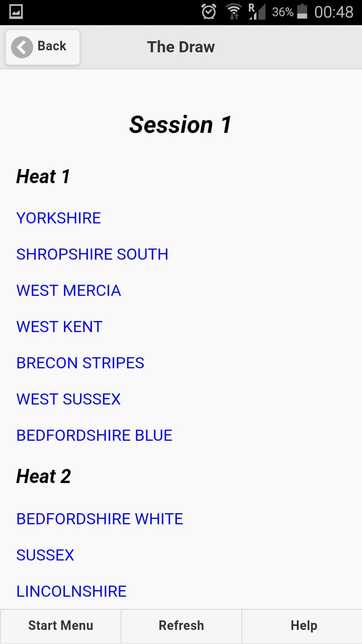Select the LINCOLNSHIRE team link
Image resolution: width=362 pixels, height=644 pixels.
tap(71, 591)
